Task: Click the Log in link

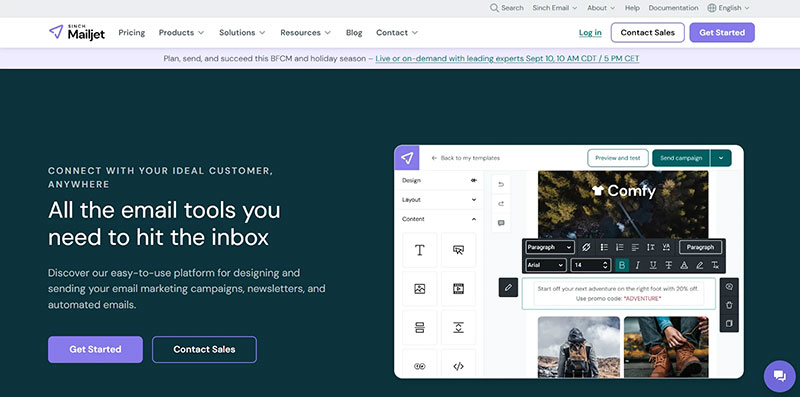Action: 590,32
